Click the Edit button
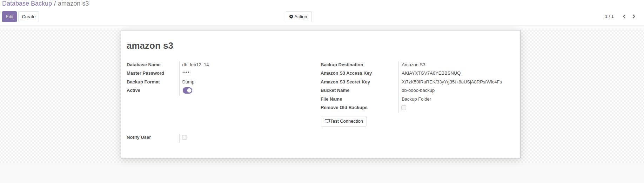The width and height of the screenshot is (644, 183). pyautogui.click(x=9, y=17)
